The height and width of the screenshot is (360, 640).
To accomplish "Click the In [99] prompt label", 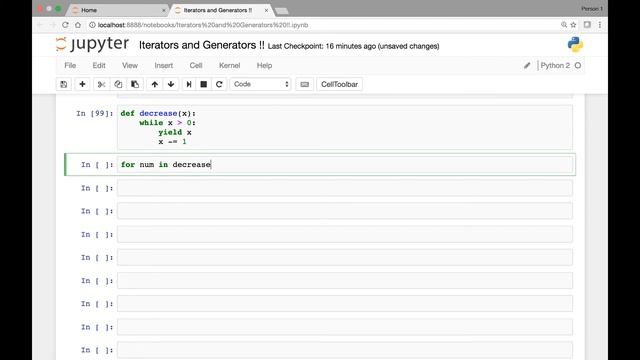I will (95, 113).
